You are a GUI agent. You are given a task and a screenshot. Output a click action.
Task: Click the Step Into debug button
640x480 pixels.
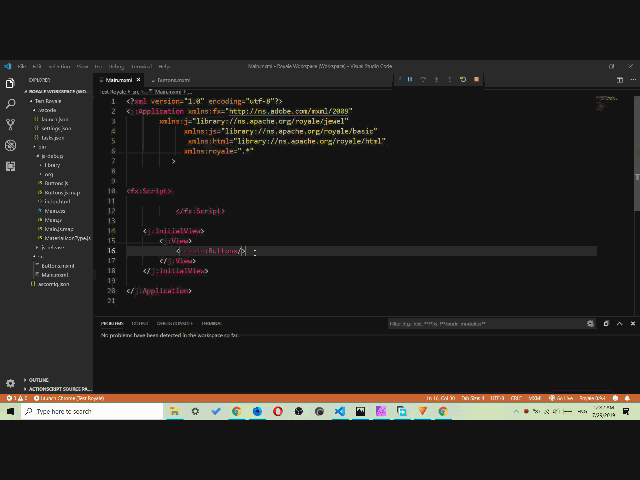tap(436, 80)
